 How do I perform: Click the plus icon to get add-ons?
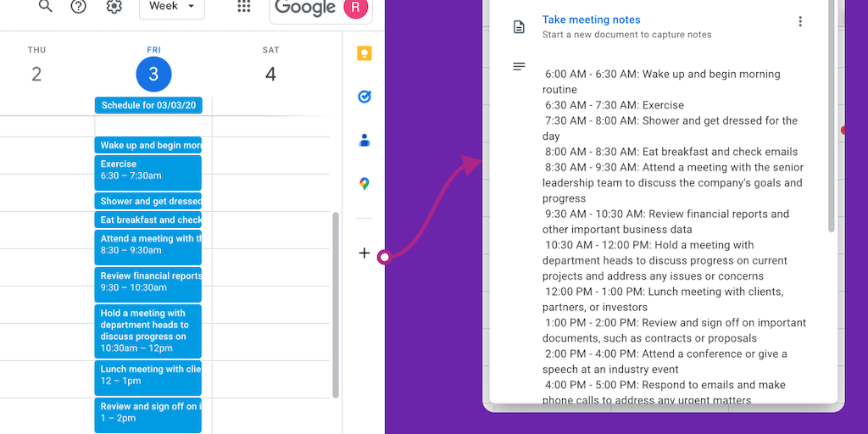point(364,253)
